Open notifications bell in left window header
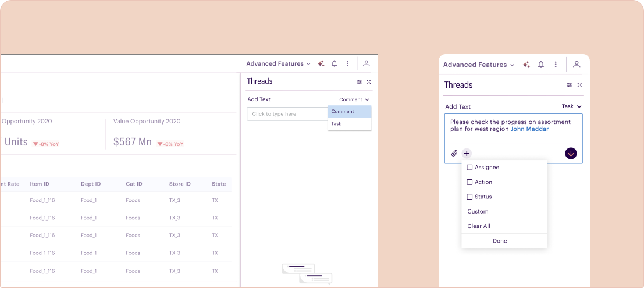 pos(335,63)
